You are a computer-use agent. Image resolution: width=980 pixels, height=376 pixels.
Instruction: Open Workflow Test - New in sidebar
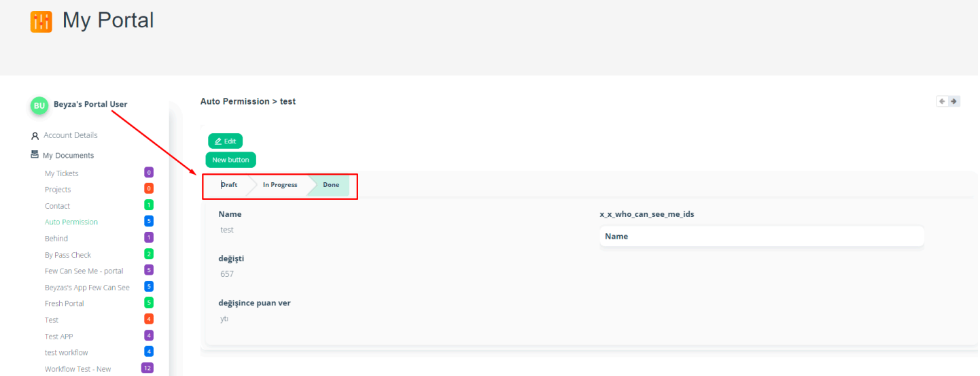pos(78,369)
